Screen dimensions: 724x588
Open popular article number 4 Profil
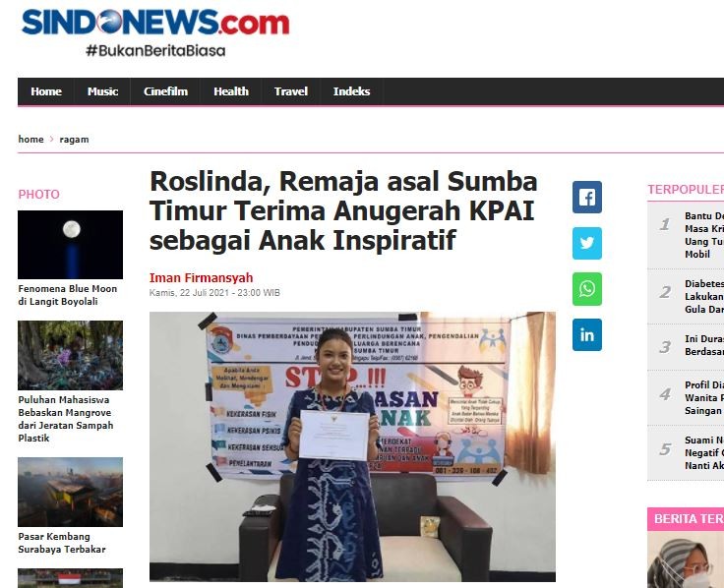703,398
